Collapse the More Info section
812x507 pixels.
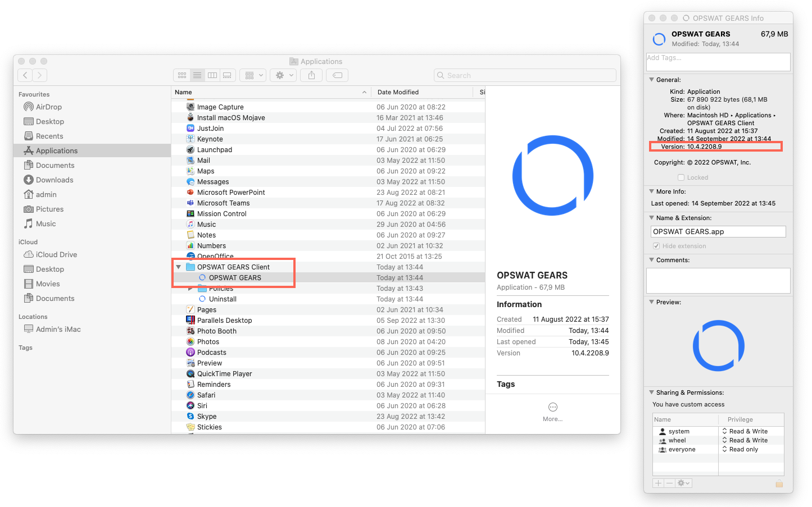coord(651,191)
